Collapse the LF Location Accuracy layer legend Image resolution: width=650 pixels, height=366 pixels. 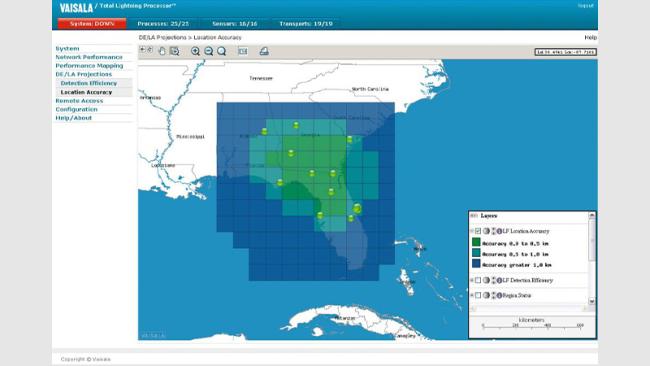pos(472,231)
